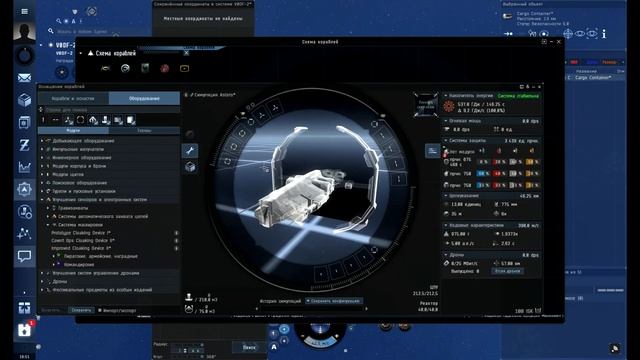This screenshot has width=640, height=360.
Task: Toggle the last filter icon in hardware toolbar
Action: coord(131,120)
